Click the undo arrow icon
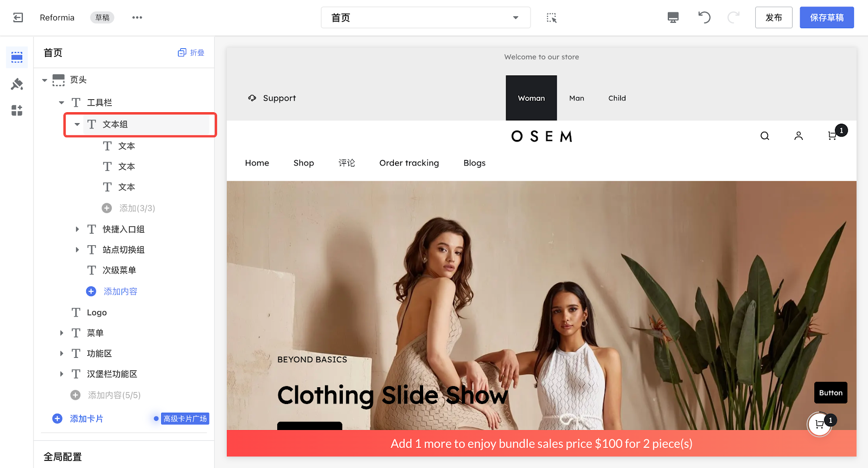The height and width of the screenshot is (468, 868). (x=704, y=17)
